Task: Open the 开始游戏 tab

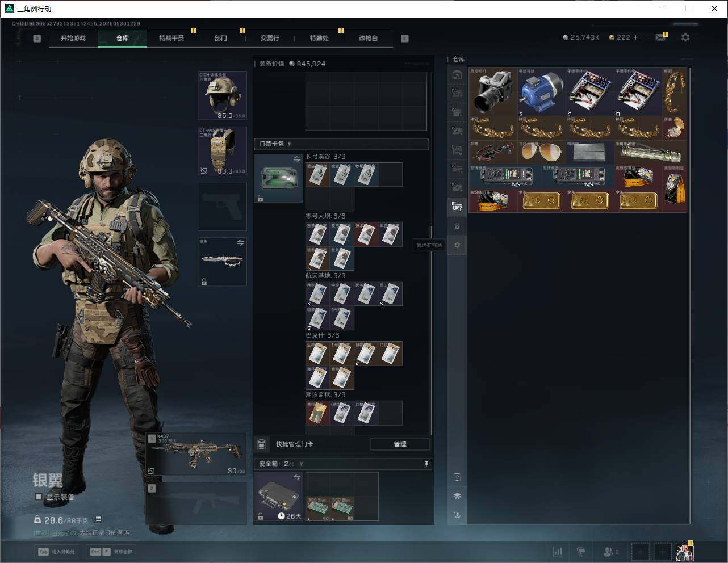Action: click(73, 38)
